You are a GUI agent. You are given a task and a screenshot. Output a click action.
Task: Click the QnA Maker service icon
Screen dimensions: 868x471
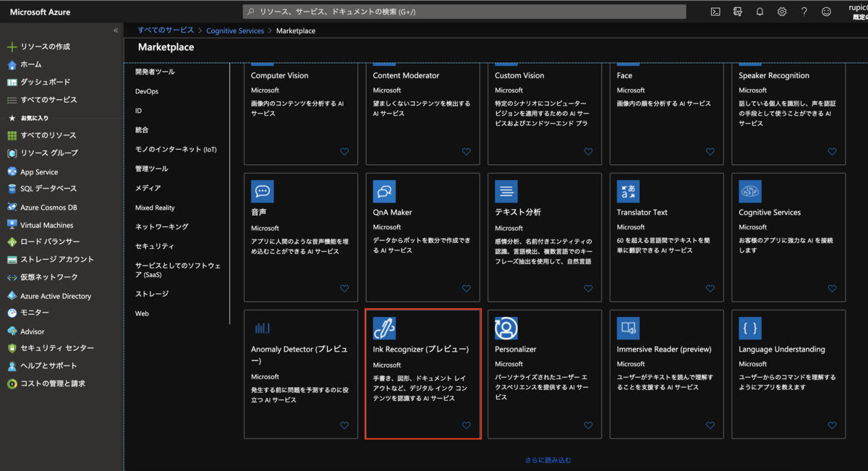[384, 191]
